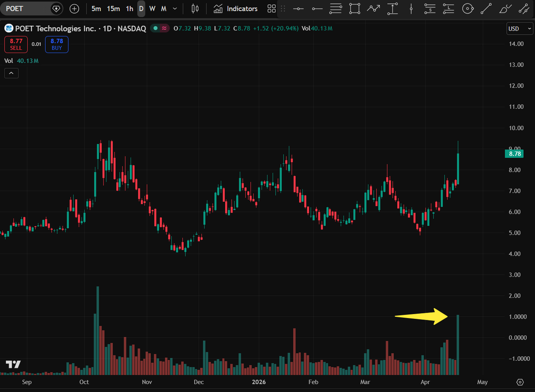The image size is (535, 392).
Task: Switch to the 15m timeframe
Action: (113, 8)
